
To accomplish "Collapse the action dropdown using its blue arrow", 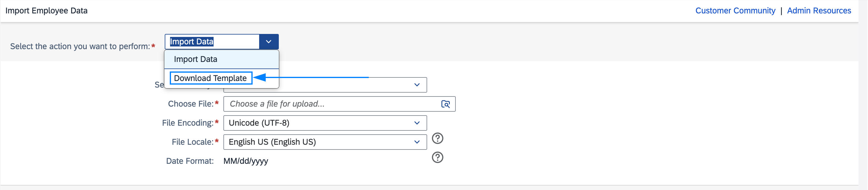I will pyautogui.click(x=269, y=42).
